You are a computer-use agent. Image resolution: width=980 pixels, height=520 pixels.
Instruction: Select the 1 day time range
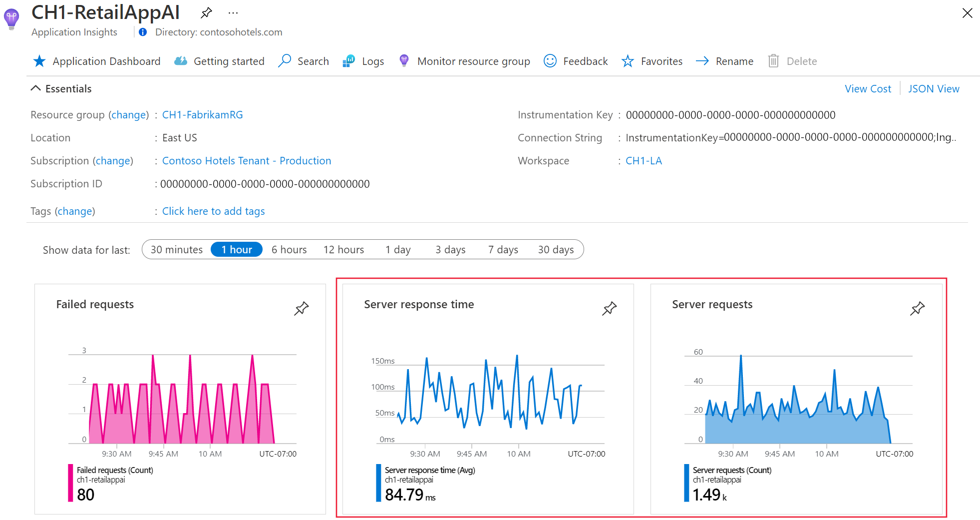pos(397,249)
